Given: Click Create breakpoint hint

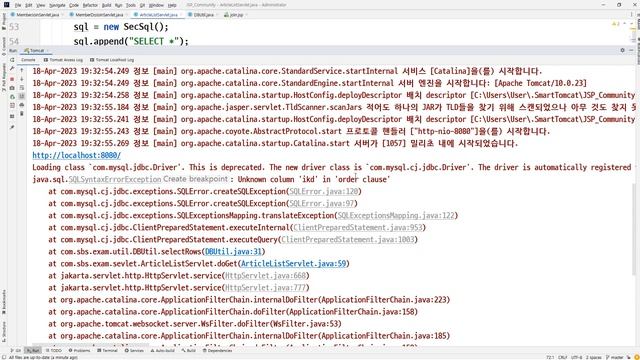Looking at the screenshot, I should (195, 179).
